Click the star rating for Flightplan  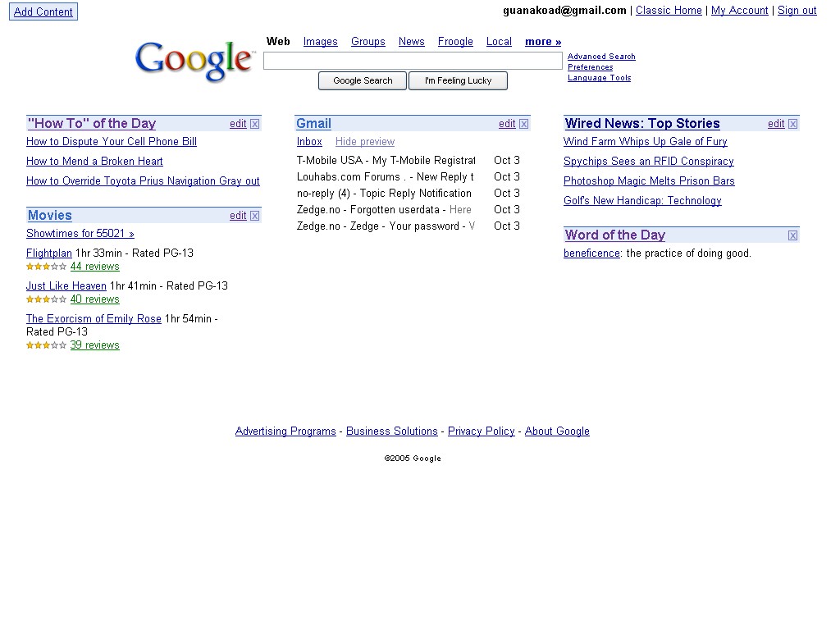point(46,267)
